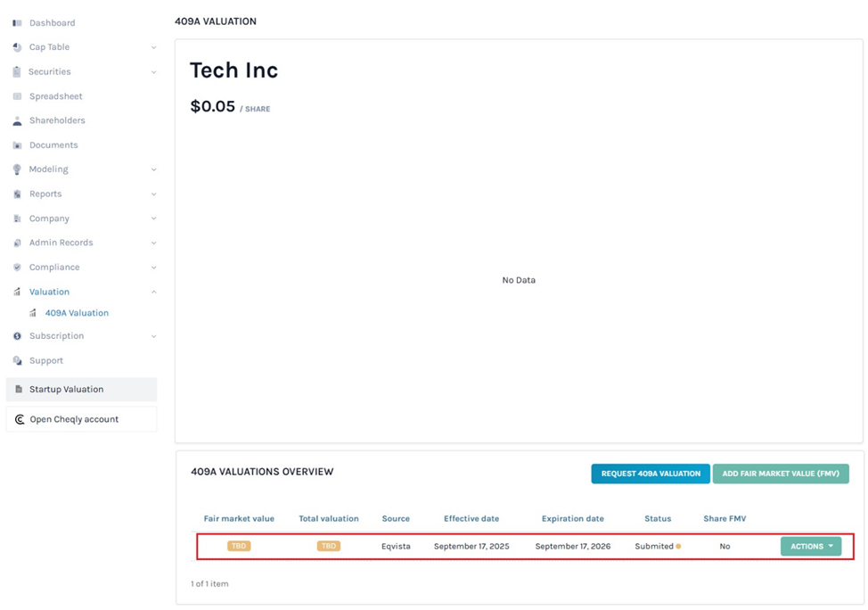Open Startup Valuation in sidebar

tap(66, 390)
